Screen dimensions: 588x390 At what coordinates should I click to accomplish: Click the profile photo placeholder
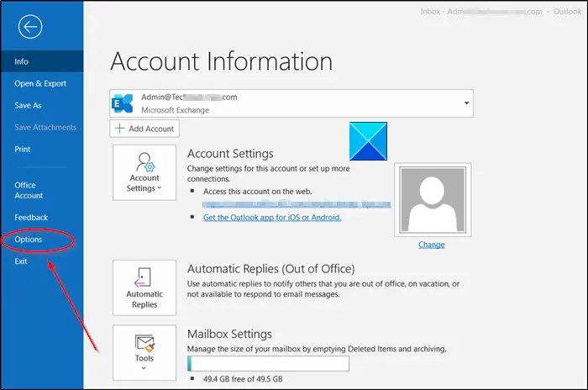[433, 200]
